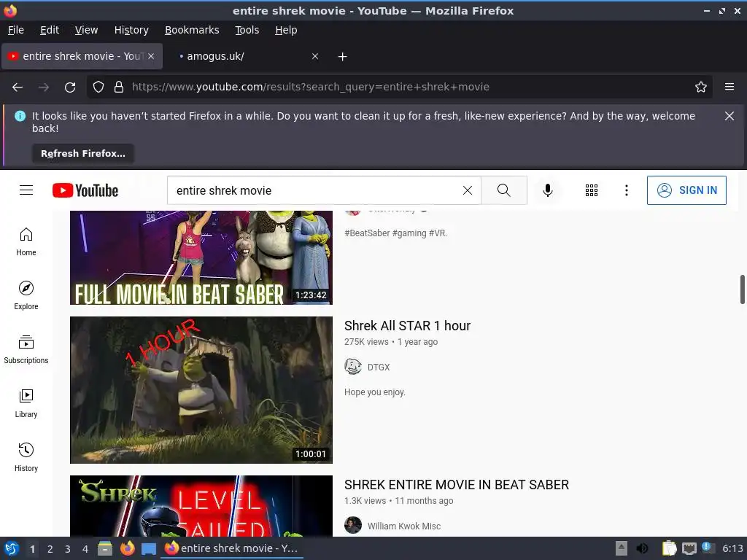Click the #BeatSaber hashtag
The width and height of the screenshot is (747, 560).
[367, 233]
